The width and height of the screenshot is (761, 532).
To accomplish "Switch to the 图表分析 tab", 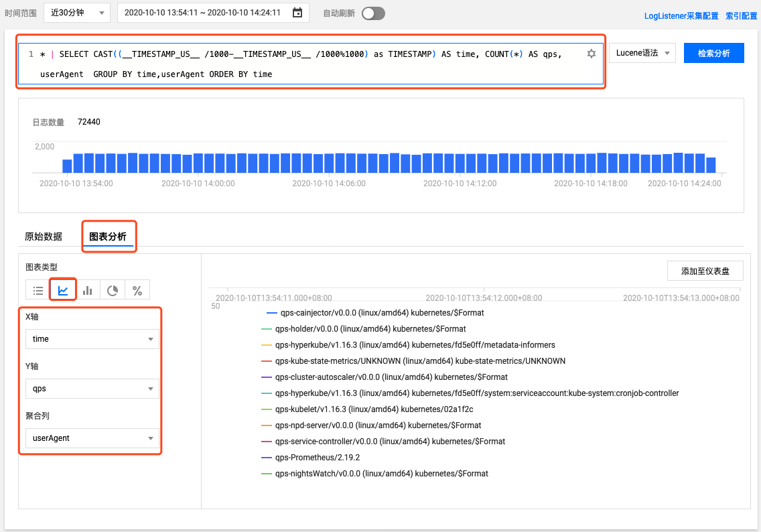I will [108, 237].
